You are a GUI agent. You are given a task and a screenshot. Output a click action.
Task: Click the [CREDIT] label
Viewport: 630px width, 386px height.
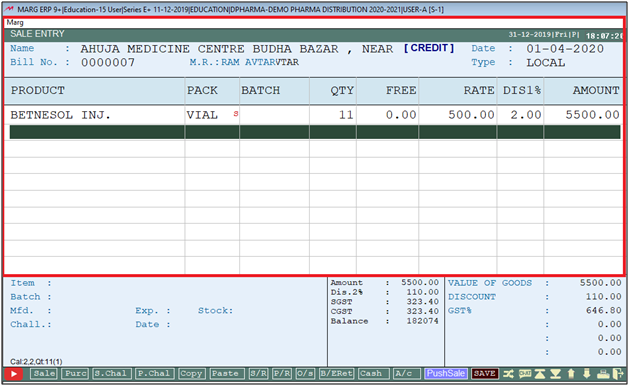click(429, 48)
